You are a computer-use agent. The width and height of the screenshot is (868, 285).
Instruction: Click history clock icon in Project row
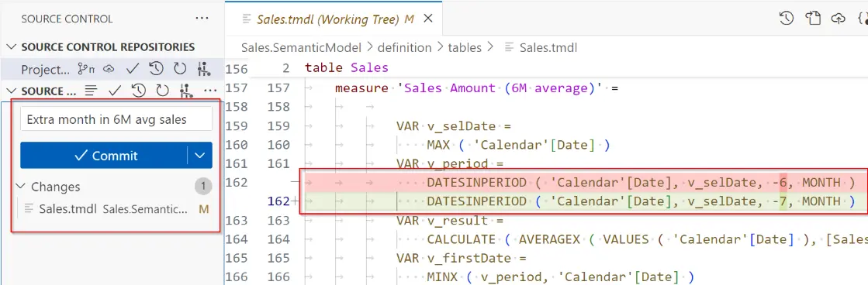tap(156, 69)
